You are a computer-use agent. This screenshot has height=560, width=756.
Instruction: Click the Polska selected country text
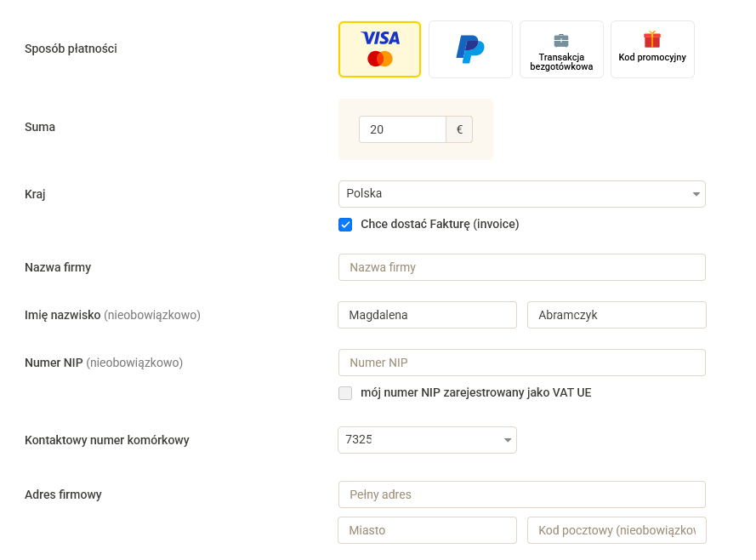point(364,193)
